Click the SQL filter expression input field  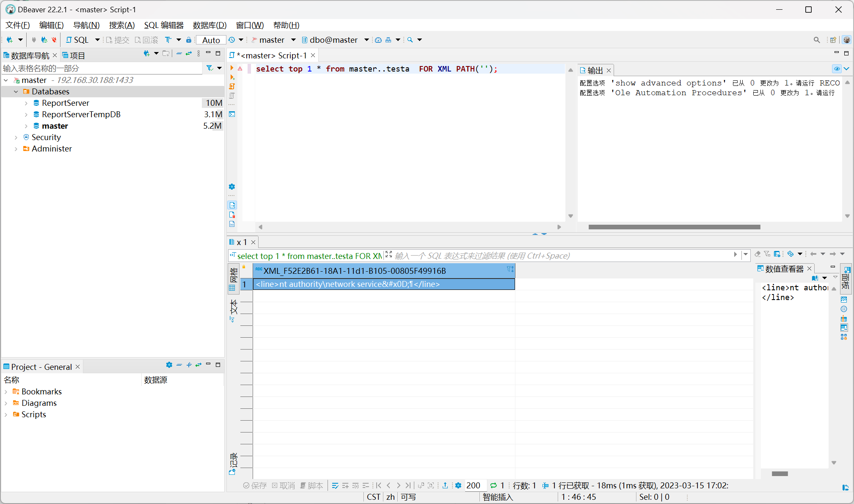point(563,255)
